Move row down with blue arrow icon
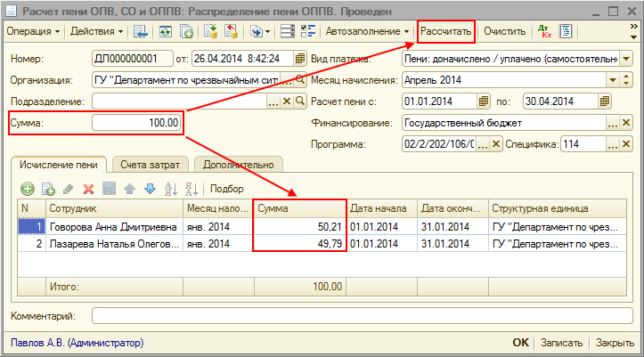This screenshot has height=357, width=644. click(x=150, y=189)
